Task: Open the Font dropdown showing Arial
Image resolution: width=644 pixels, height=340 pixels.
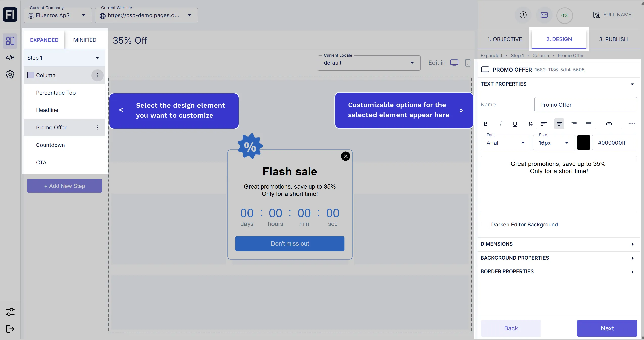Action: pos(506,143)
